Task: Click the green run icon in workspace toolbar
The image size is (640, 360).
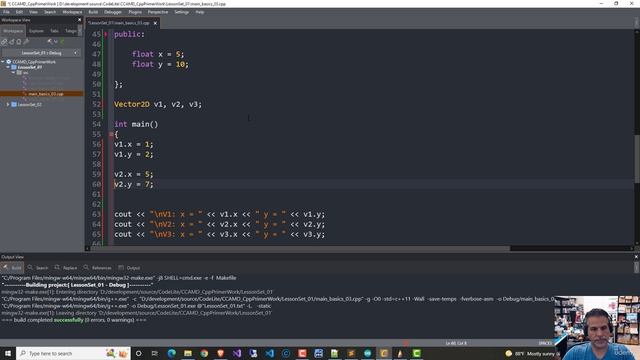Action: click(62, 42)
